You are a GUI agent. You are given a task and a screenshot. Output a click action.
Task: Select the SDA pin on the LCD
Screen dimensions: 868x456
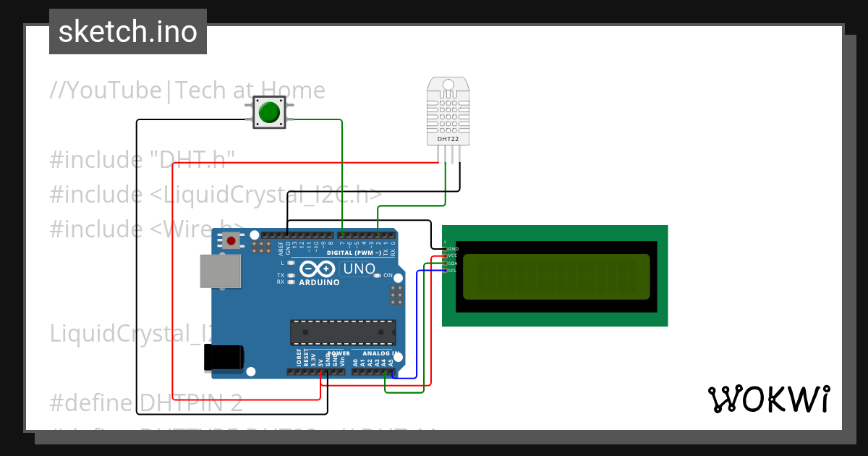coord(446,263)
